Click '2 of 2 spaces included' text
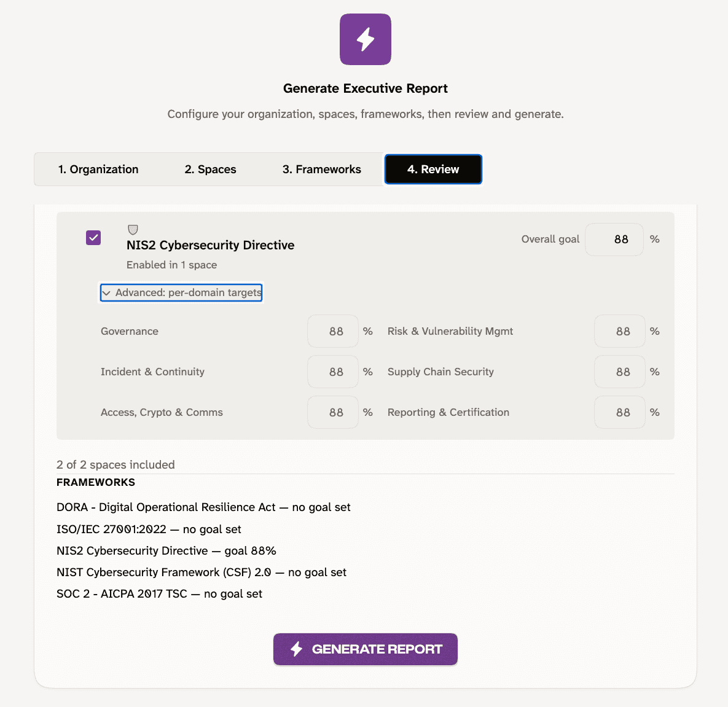Viewport: 728px width, 707px height. pos(115,465)
